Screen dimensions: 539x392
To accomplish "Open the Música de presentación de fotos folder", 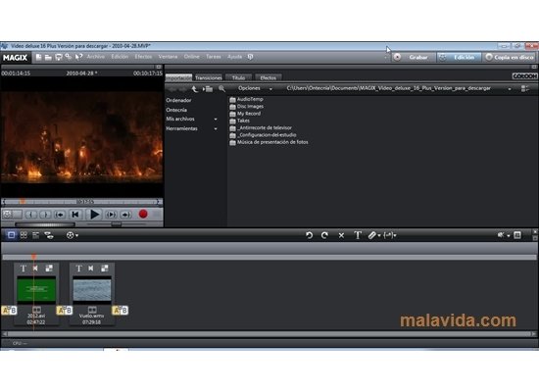I will tap(269, 142).
